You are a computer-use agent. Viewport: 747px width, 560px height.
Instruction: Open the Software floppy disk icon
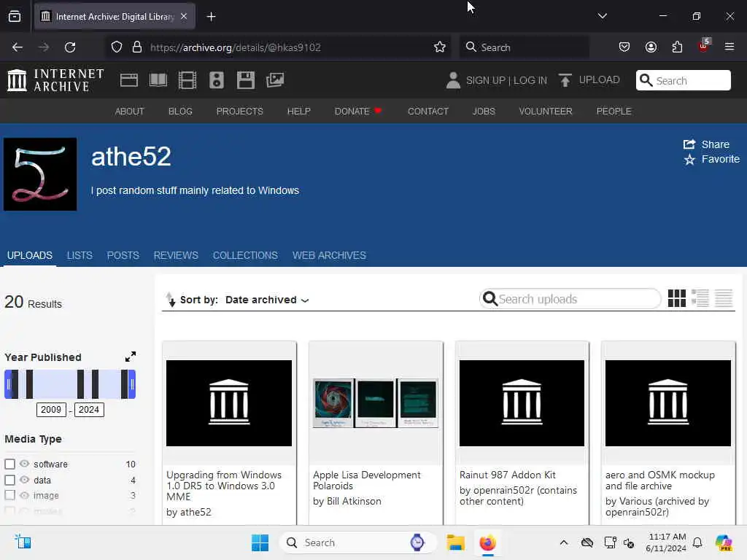246,80
